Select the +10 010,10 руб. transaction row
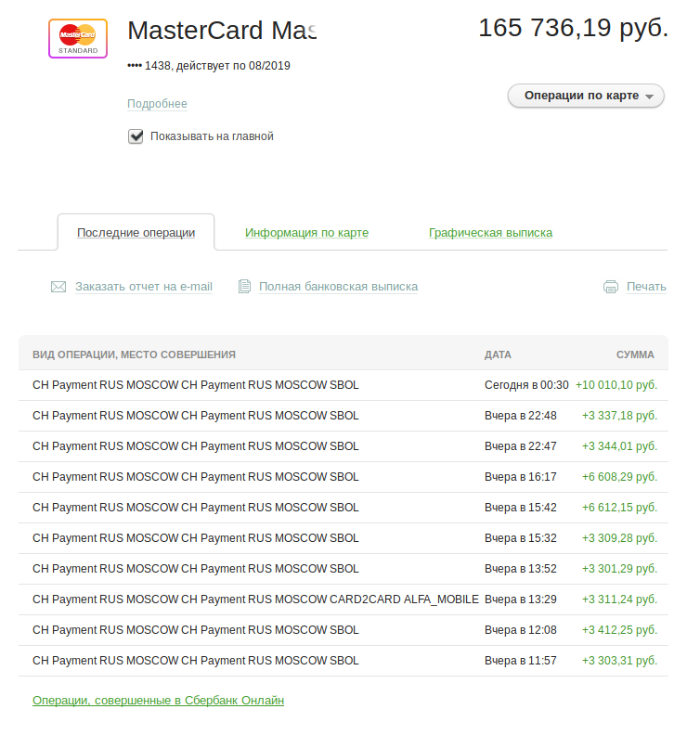 point(344,385)
